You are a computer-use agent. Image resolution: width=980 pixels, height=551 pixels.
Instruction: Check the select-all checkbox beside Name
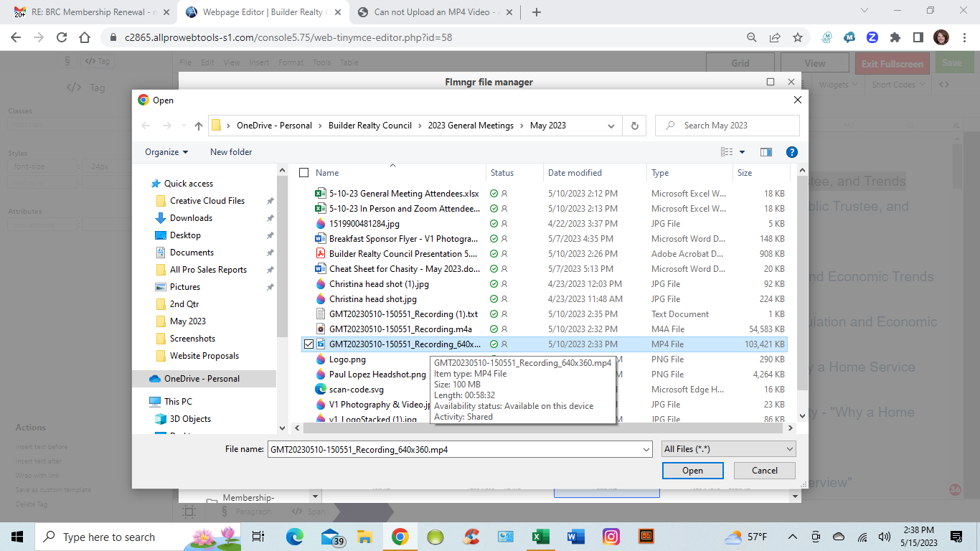coord(303,173)
